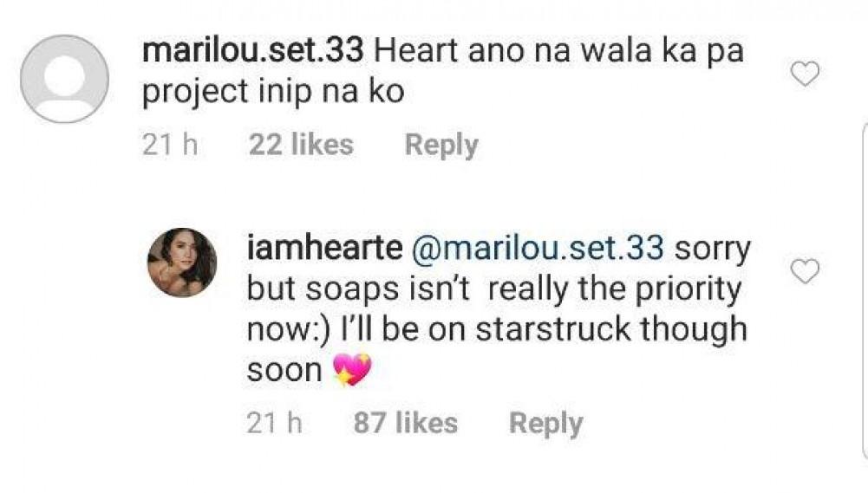Visit the iamhearte username link

[x=324, y=249]
